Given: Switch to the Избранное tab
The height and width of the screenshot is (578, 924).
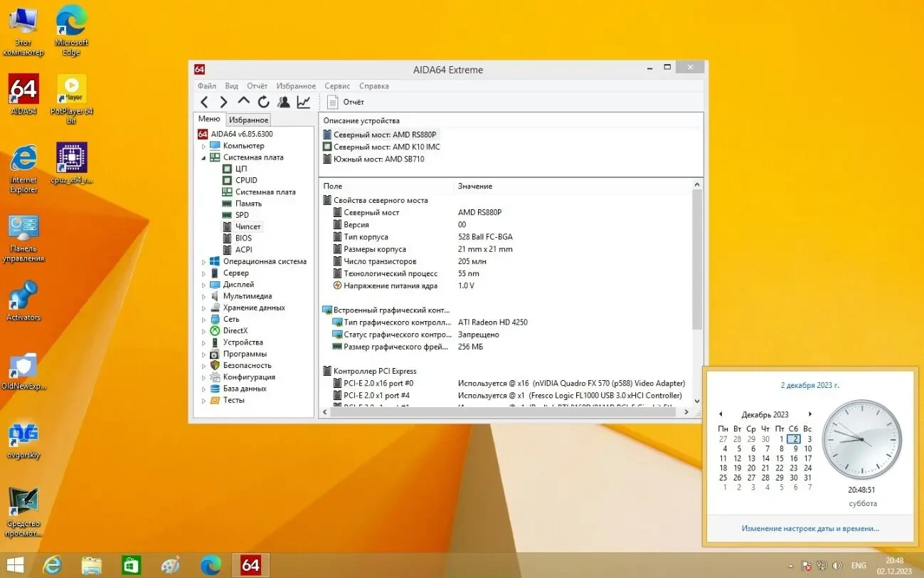Looking at the screenshot, I should click(x=249, y=120).
